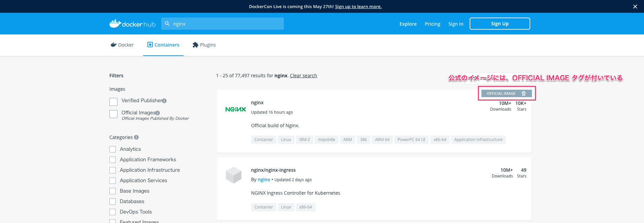
Task: Click the ARM 64 tag
Action: coord(382,140)
